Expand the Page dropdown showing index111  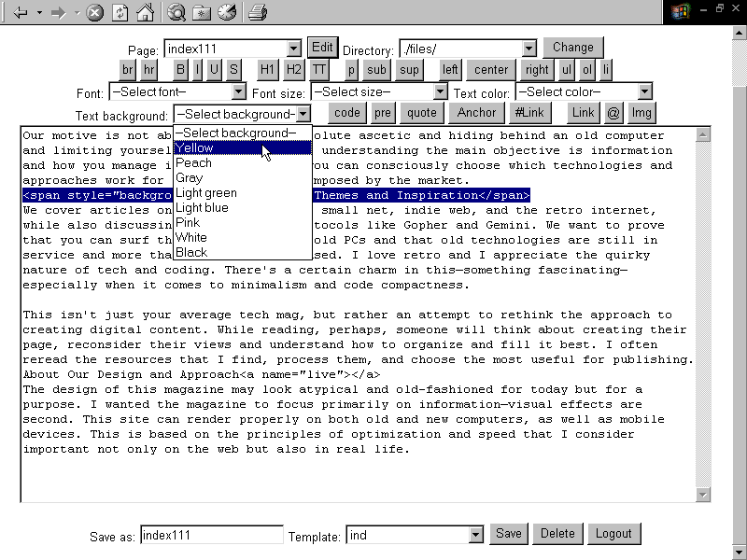[x=293, y=49]
